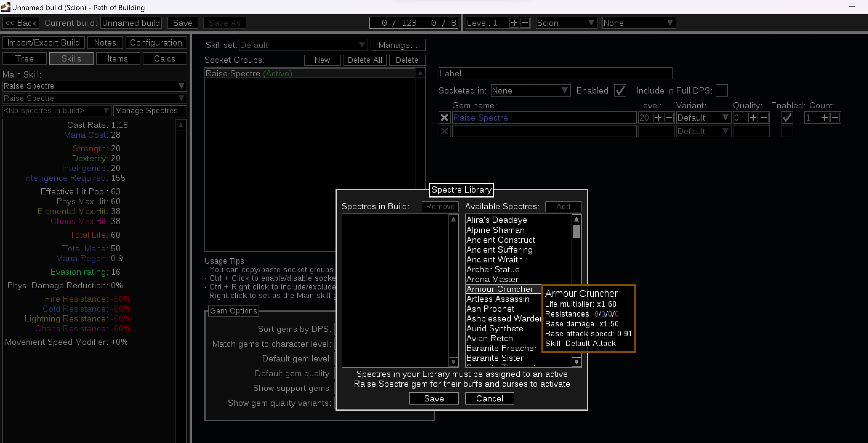
Task: Increase character level with plus button
Action: [x=514, y=23]
